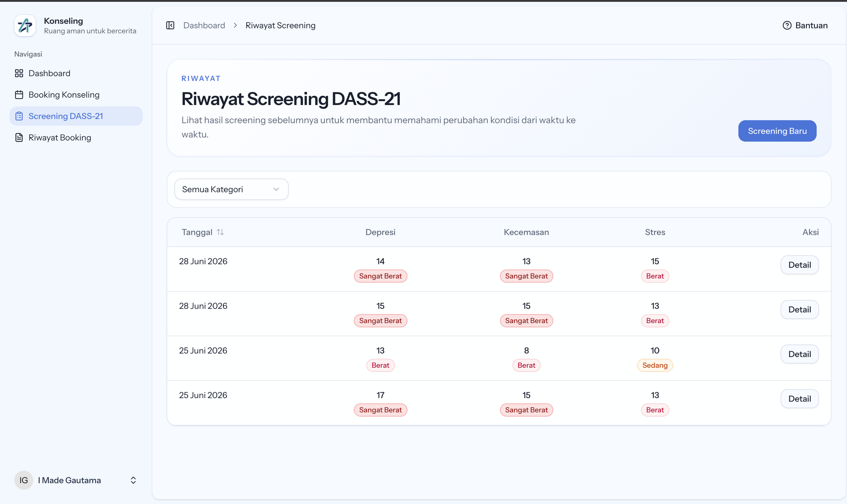Sort by Tanggal using the arrows icon
The width and height of the screenshot is (847, 504).
(x=220, y=232)
